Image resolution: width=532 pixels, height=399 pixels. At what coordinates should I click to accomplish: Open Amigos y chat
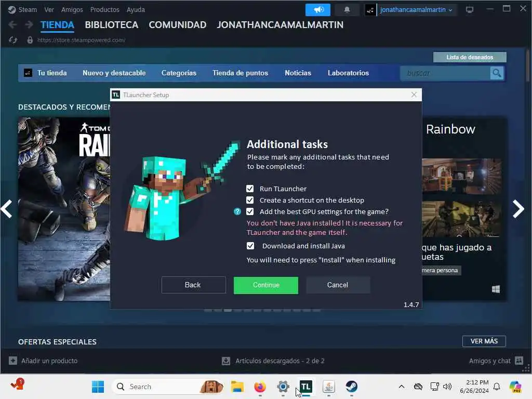pos(496,361)
